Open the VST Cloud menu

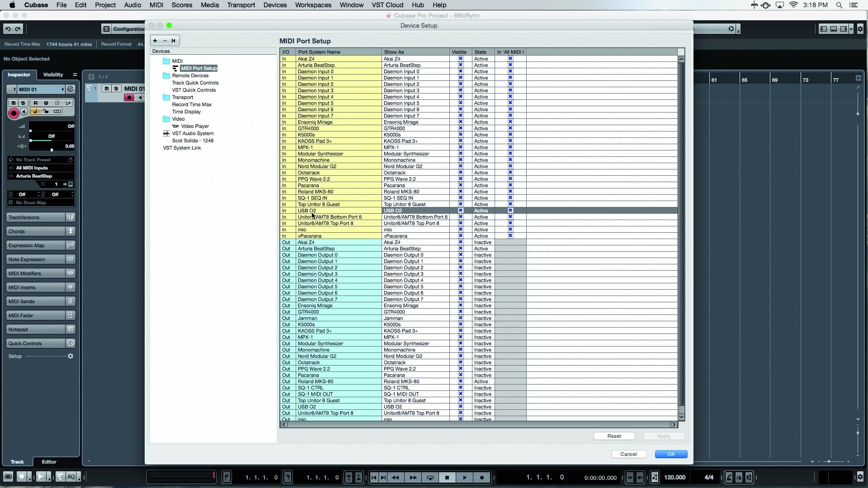(387, 5)
